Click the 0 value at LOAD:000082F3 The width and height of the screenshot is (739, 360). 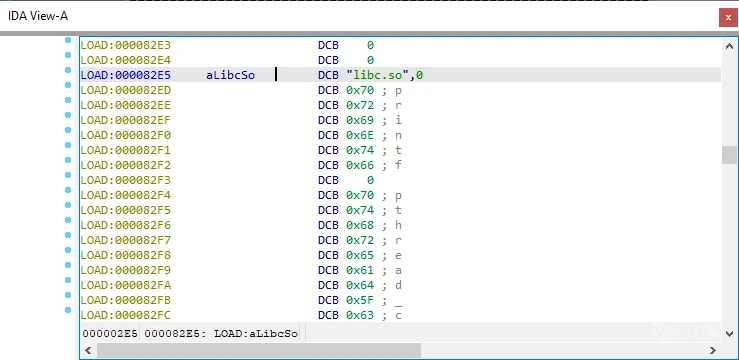point(370,180)
